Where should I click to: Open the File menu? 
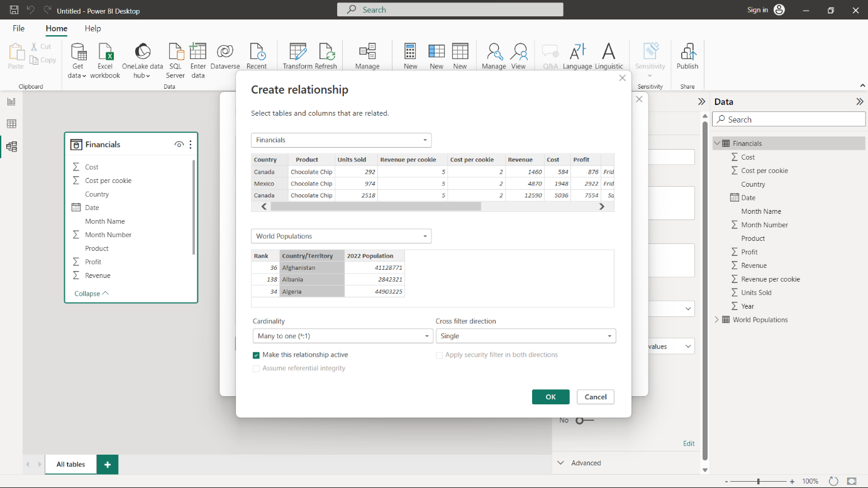[x=19, y=28]
